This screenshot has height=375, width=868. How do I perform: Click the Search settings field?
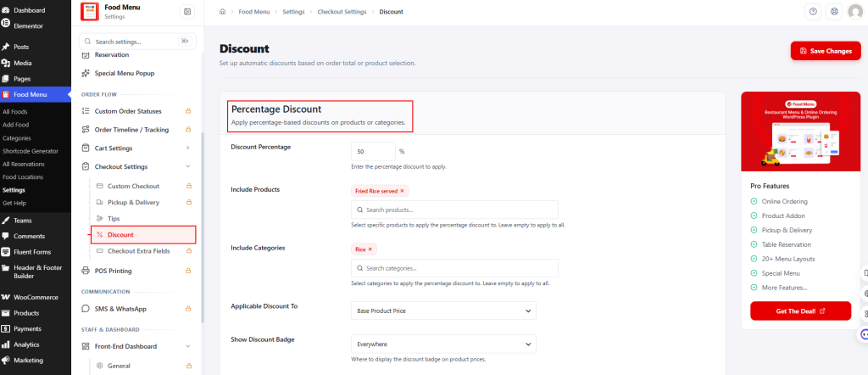pos(136,41)
